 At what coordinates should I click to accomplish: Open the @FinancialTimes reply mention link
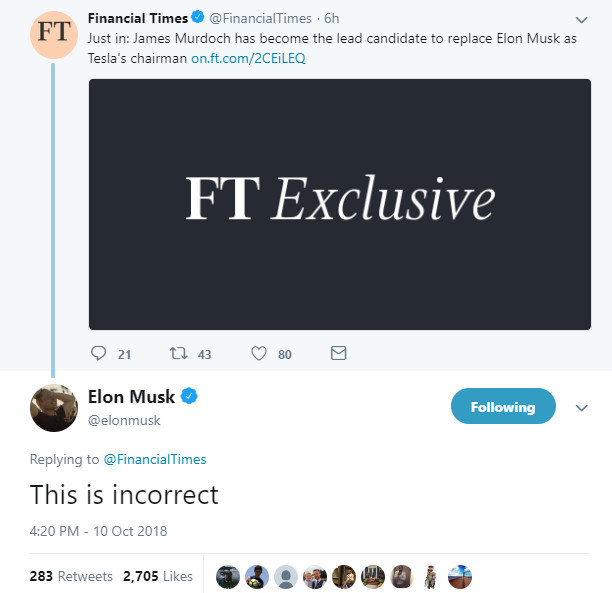pyautogui.click(x=155, y=459)
